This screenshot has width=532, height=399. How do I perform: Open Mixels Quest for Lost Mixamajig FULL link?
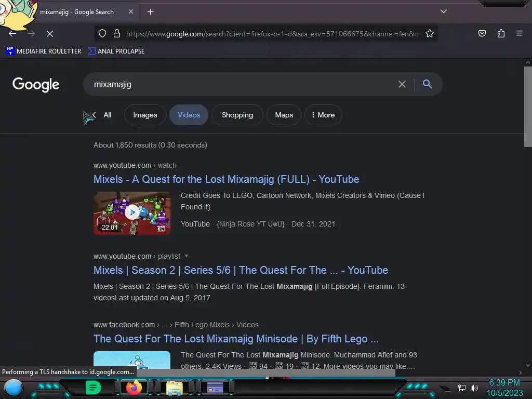(227, 179)
